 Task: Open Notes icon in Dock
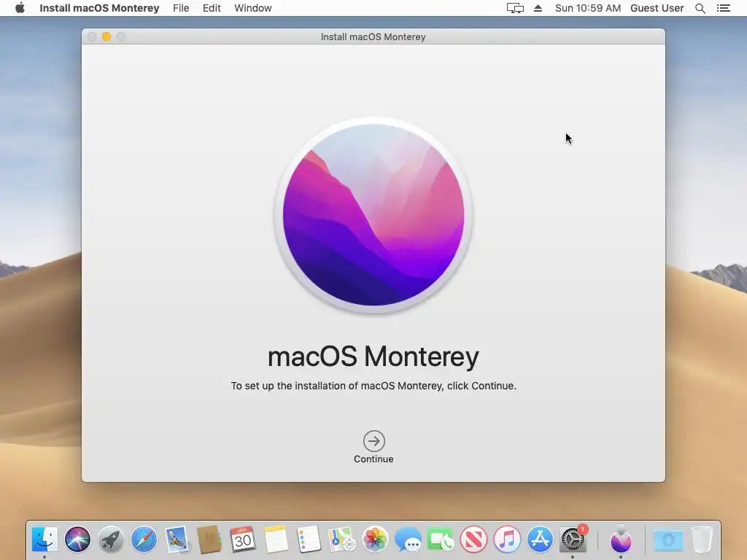(x=276, y=540)
